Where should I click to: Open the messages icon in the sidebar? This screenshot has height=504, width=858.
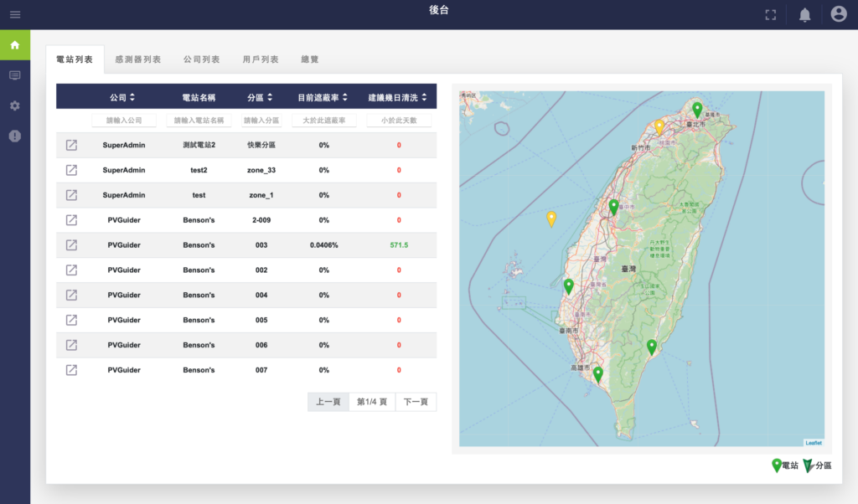coord(15,75)
